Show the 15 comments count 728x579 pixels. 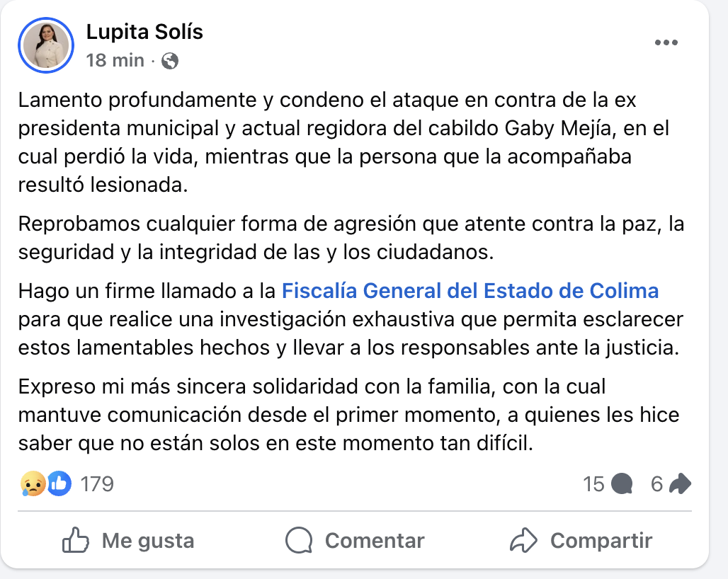593,484
